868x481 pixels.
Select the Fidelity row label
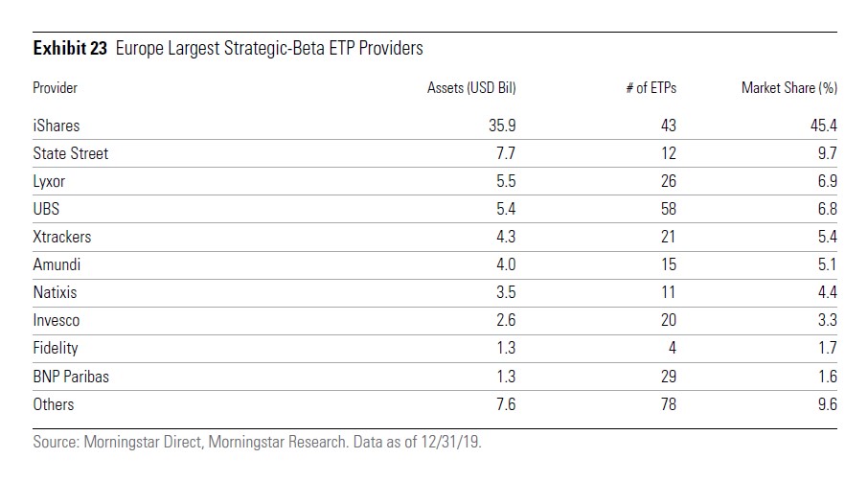56,348
